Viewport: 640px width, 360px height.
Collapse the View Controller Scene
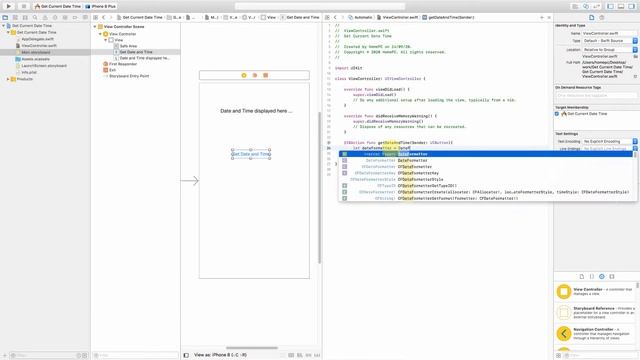click(x=95, y=27)
